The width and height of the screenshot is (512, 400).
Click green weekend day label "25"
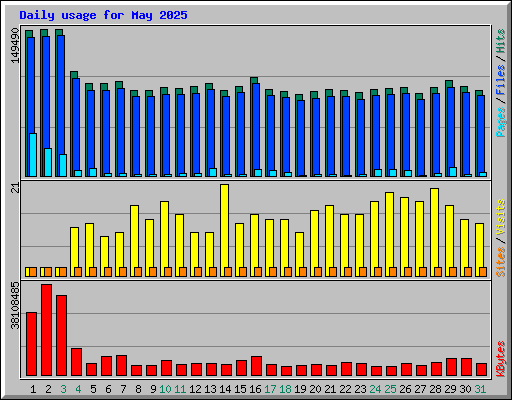pyautogui.click(x=390, y=389)
